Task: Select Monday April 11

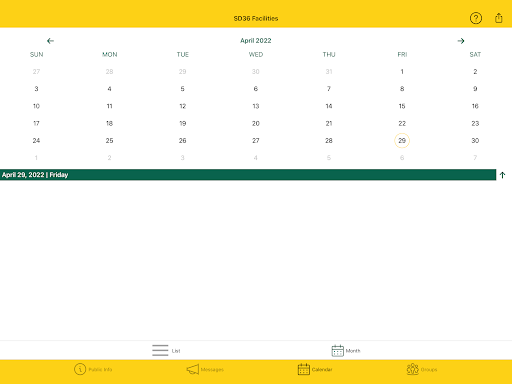Action: pos(109,106)
